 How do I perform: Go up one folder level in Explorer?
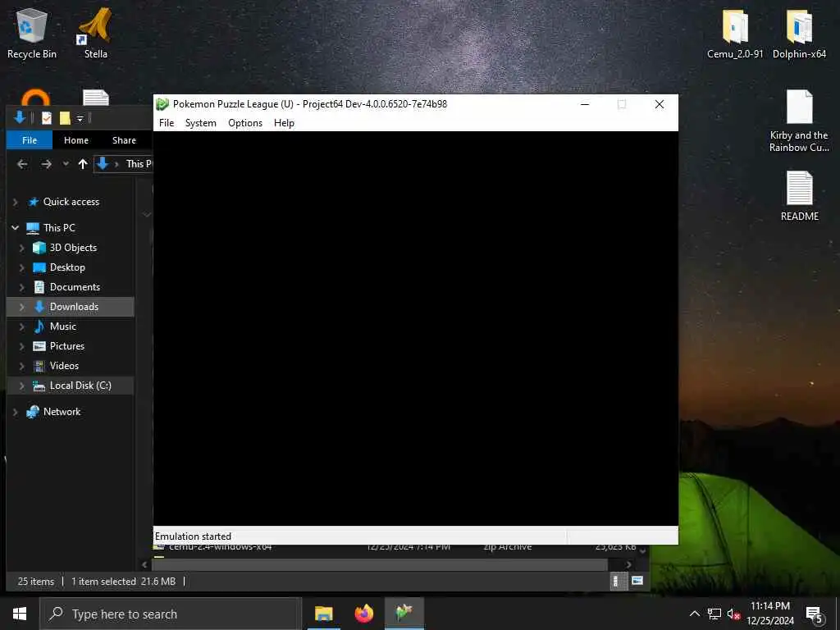pyautogui.click(x=83, y=164)
